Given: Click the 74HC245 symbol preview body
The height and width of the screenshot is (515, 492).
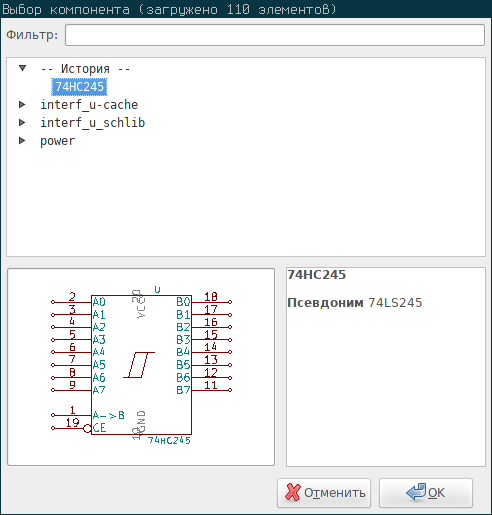Looking at the screenshot, I should [141, 365].
